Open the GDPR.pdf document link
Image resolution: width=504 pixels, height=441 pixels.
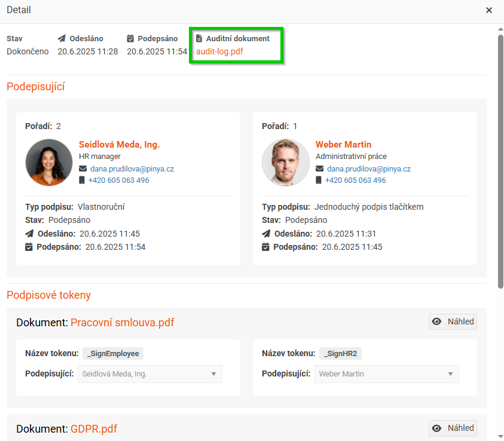(x=93, y=429)
